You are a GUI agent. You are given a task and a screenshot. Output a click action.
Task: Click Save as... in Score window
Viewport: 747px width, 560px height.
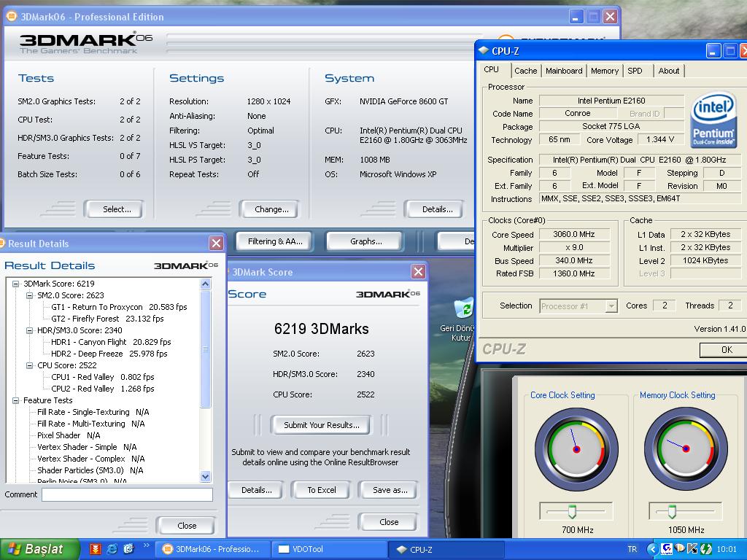click(390, 490)
